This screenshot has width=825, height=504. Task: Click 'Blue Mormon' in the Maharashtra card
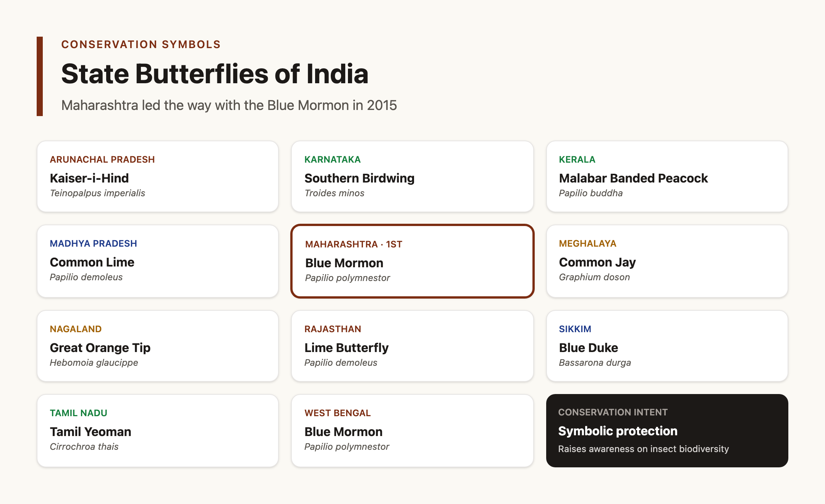(x=344, y=263)
